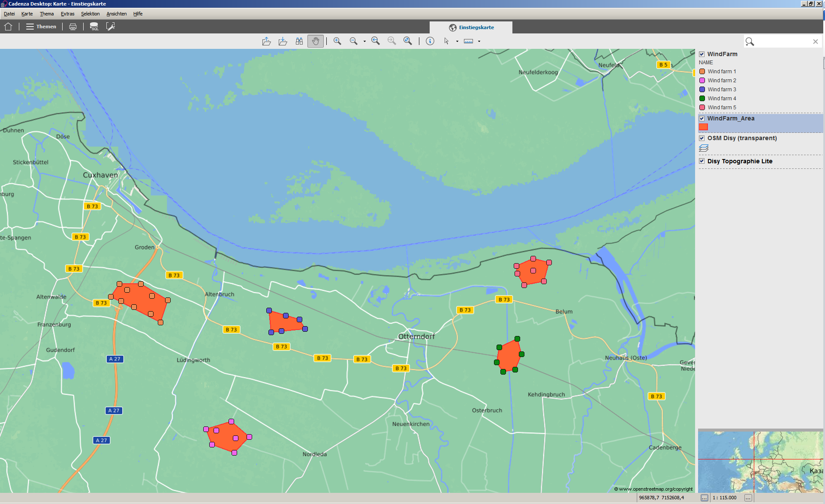Open the SQL database tool
825x504 pixels.
(94, 27)
